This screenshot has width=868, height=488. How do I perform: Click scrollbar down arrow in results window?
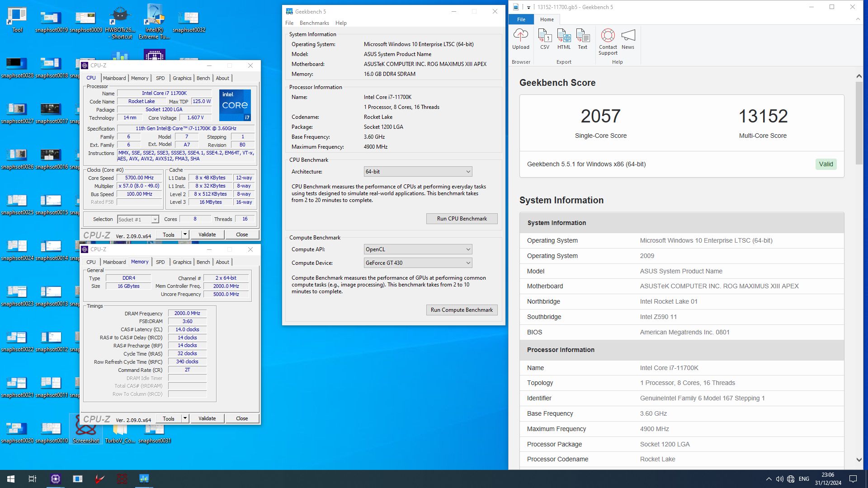pos(859,460)
